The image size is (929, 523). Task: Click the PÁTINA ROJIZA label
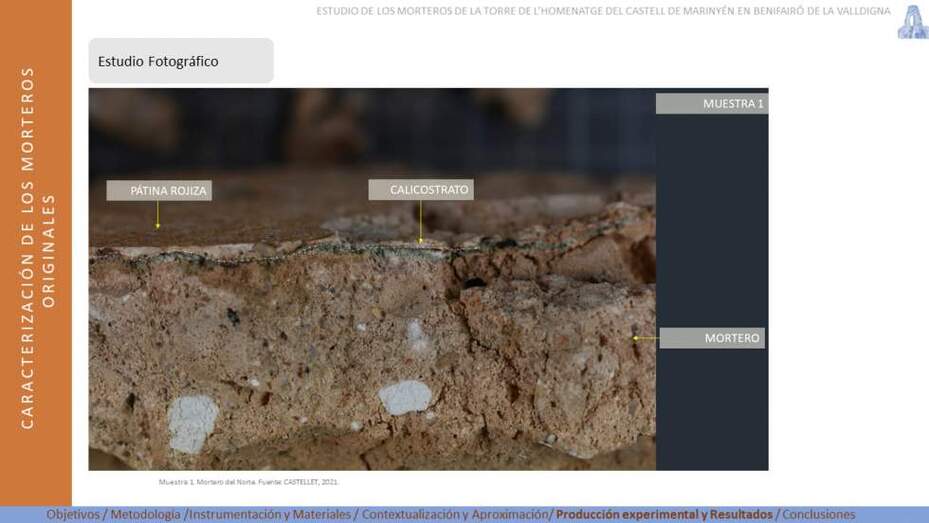(x=159, y=191)
